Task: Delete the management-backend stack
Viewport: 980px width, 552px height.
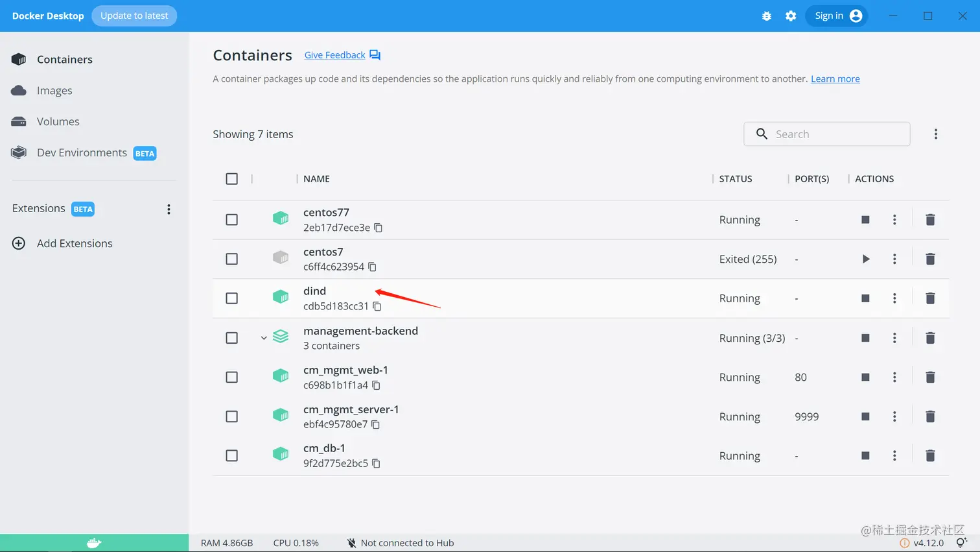Action: click(x=930, y=338)
